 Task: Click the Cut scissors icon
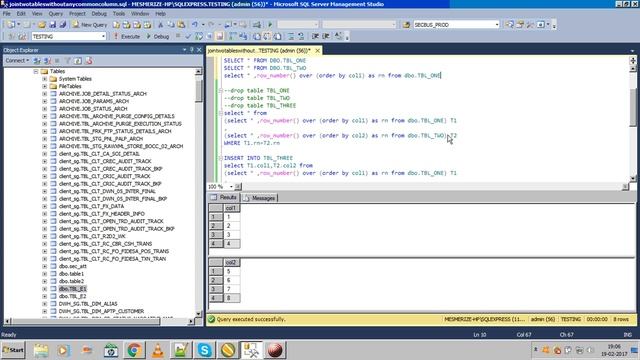click(160, 24)
